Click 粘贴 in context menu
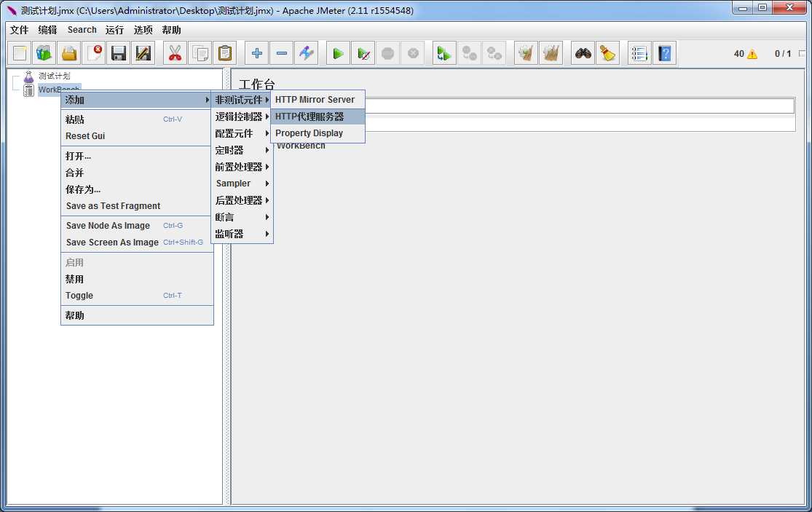The image size is (812, 512). pos(137,119)
